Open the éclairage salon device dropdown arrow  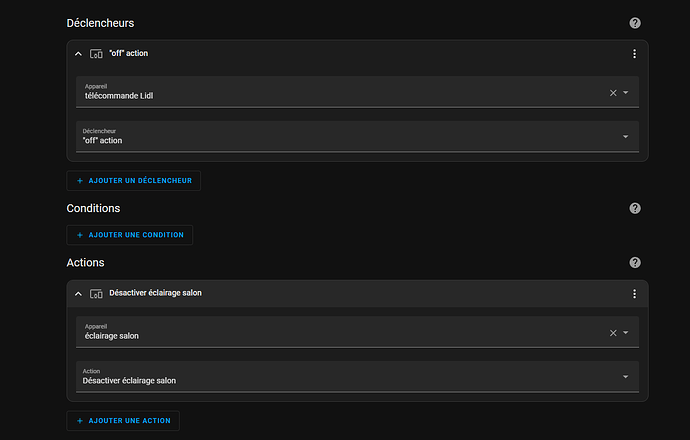coord(625,333)
